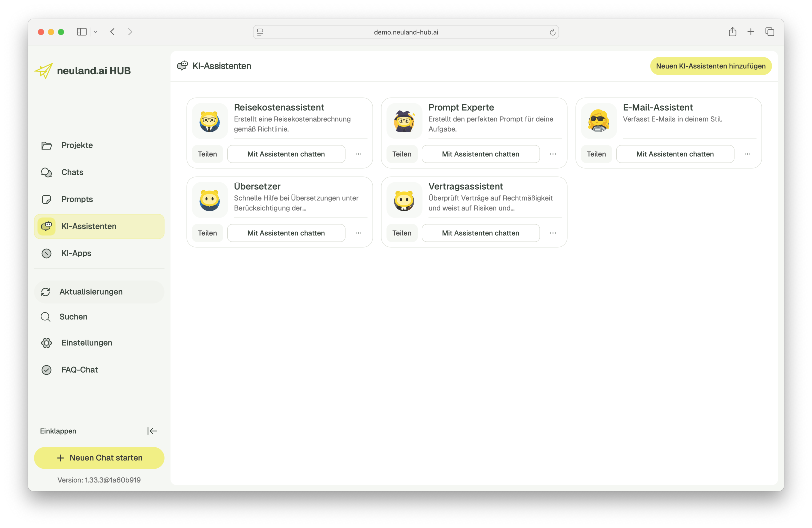Open the Vertragsassistent avatar
This screenshot has height=528, width=812.
click(404, 200)
